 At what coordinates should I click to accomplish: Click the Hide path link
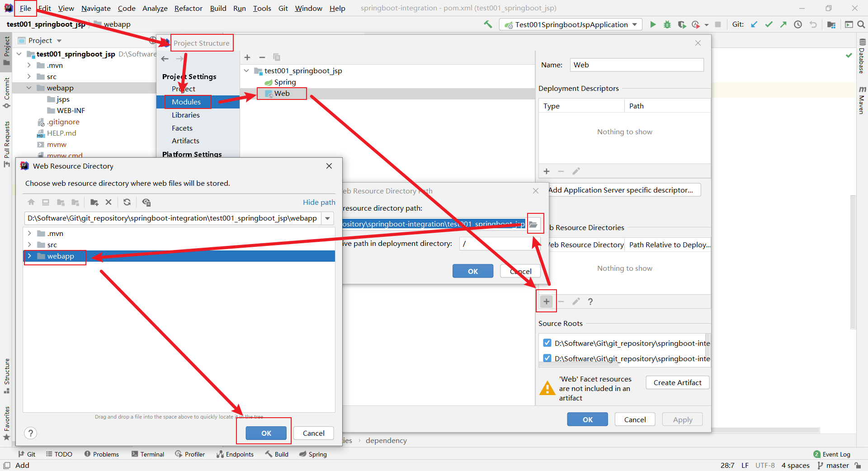[x=319, y=202]
